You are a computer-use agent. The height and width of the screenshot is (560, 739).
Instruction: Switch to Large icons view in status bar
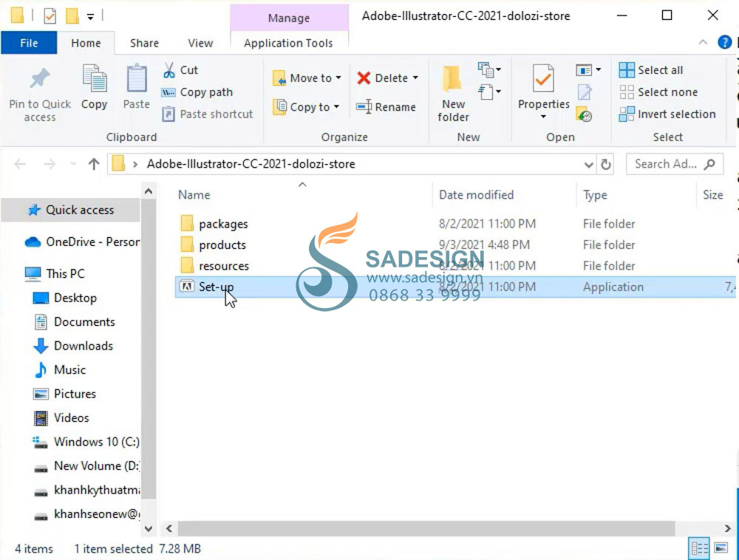pos(721,548)
